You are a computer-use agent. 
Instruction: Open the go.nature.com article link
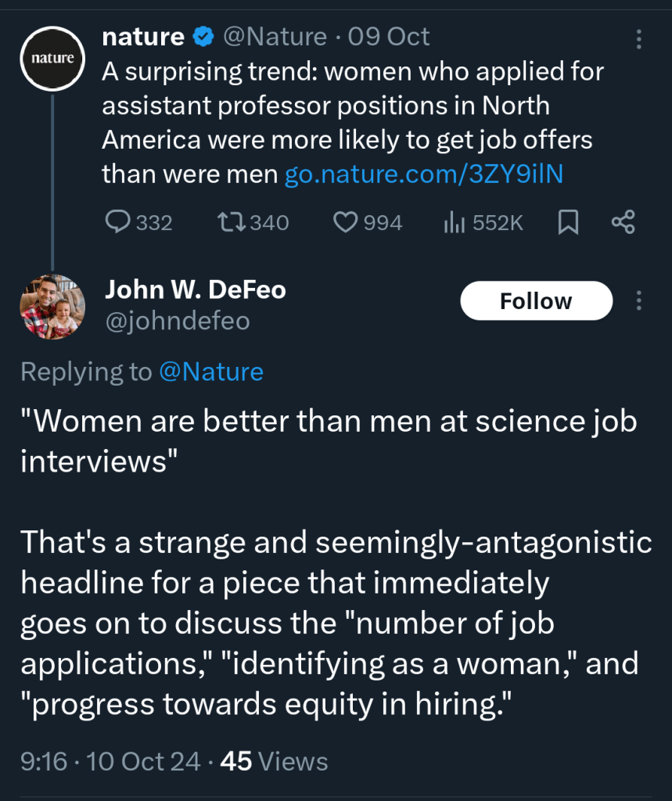point(423,174)
